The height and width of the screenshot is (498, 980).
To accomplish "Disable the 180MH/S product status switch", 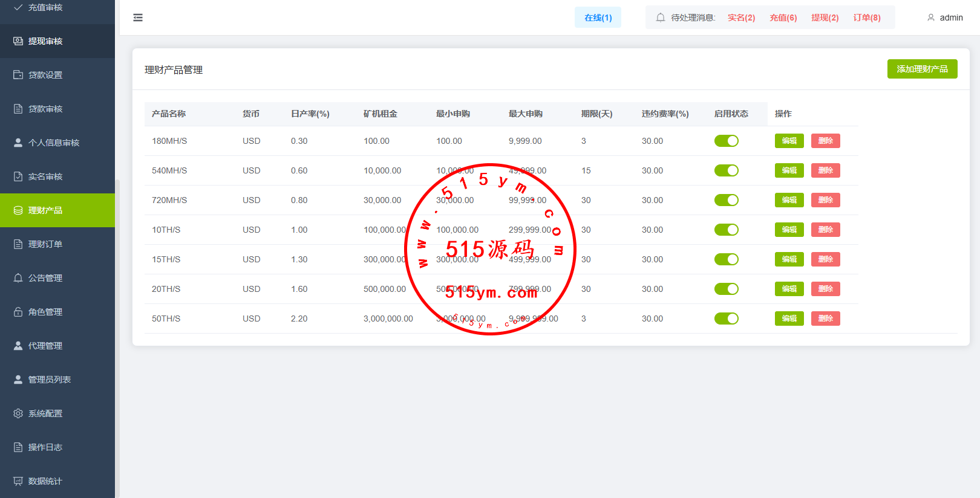I will click(727, 141).
